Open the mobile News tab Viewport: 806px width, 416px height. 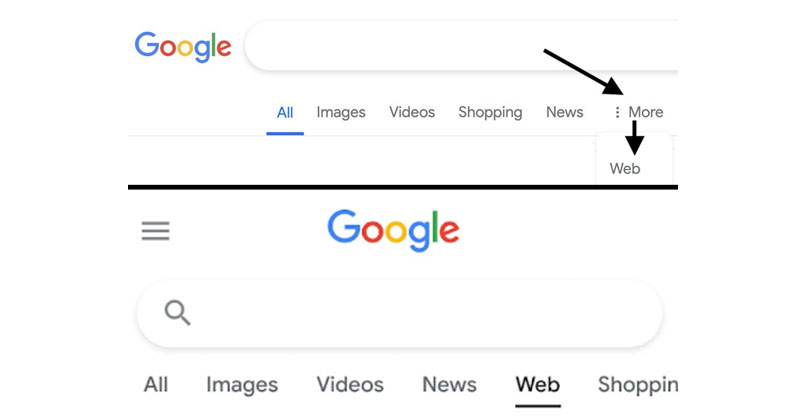point(449,384)
